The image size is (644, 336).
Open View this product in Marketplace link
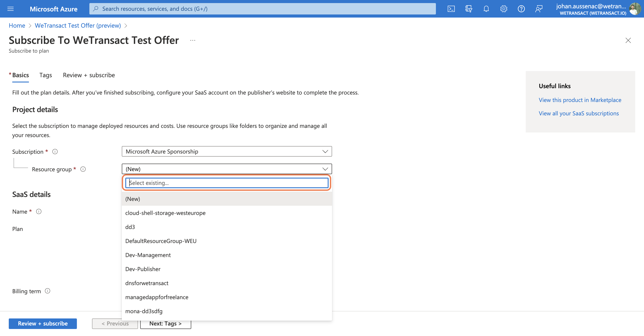pyautogui.click(x=580, y=100)
